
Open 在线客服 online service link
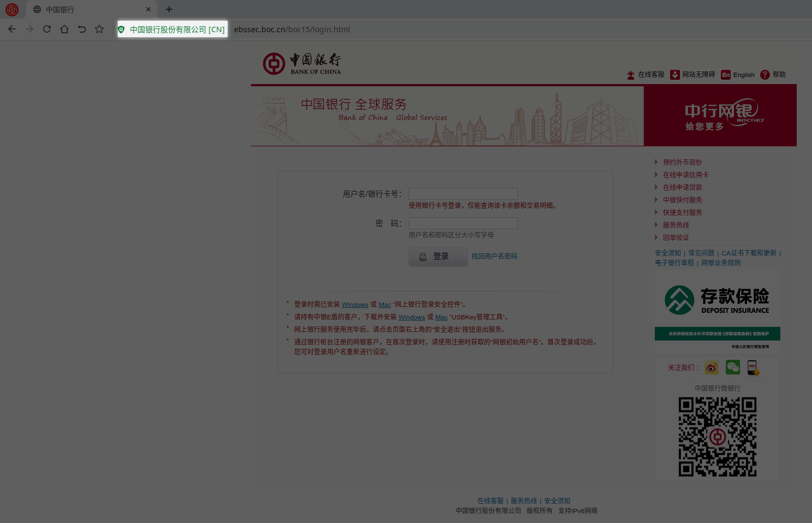tap(652, 75)
